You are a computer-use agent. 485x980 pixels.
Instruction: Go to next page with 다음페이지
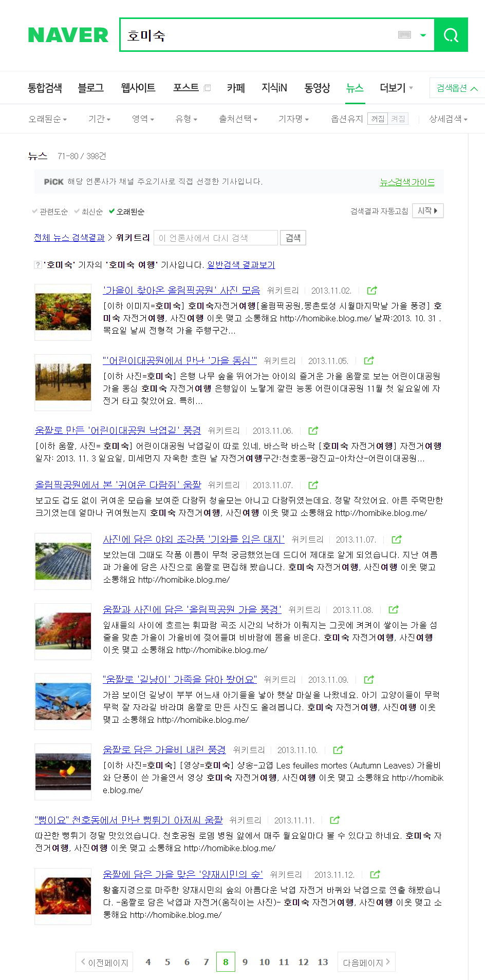pos(366,962)
